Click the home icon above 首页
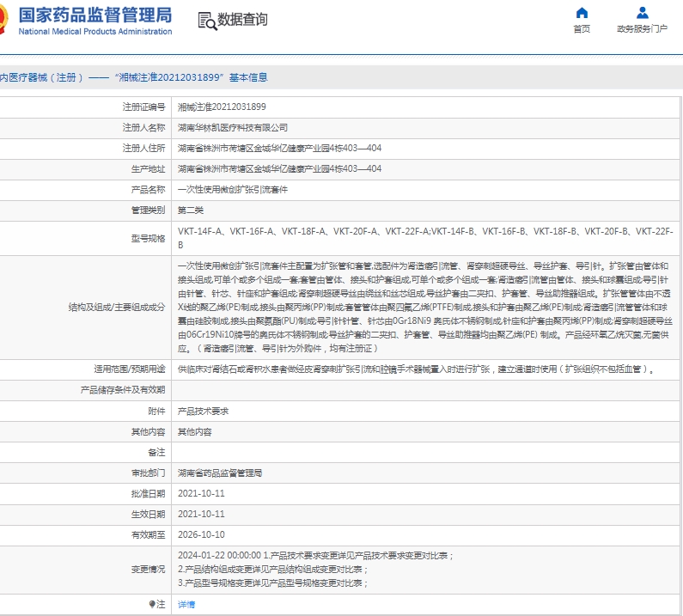The image size is (683, 616). [x=582, y=13]
